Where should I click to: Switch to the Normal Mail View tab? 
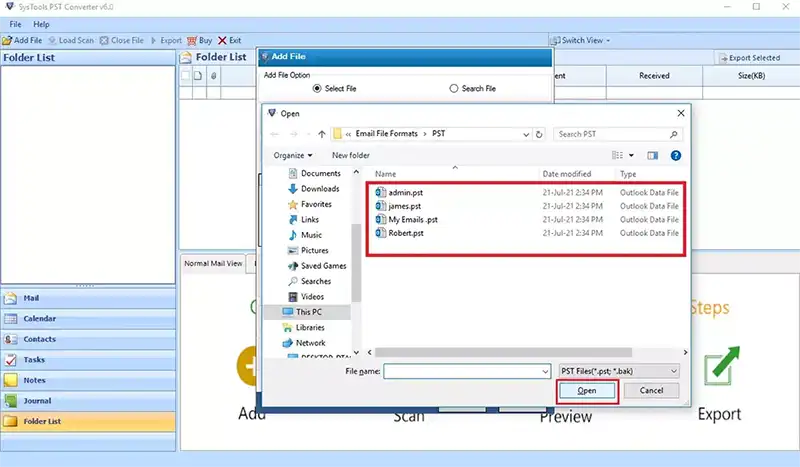tap(213, 264)
